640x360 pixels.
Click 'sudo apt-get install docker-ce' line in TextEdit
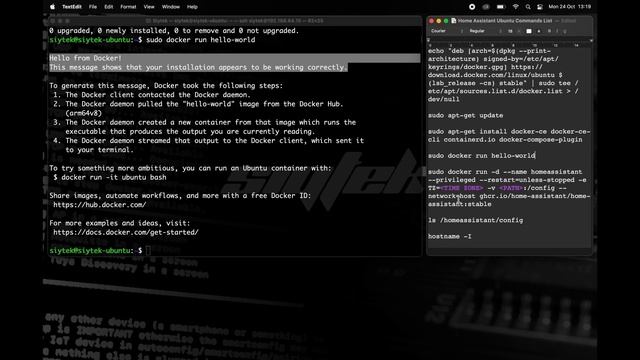point(509,132)
